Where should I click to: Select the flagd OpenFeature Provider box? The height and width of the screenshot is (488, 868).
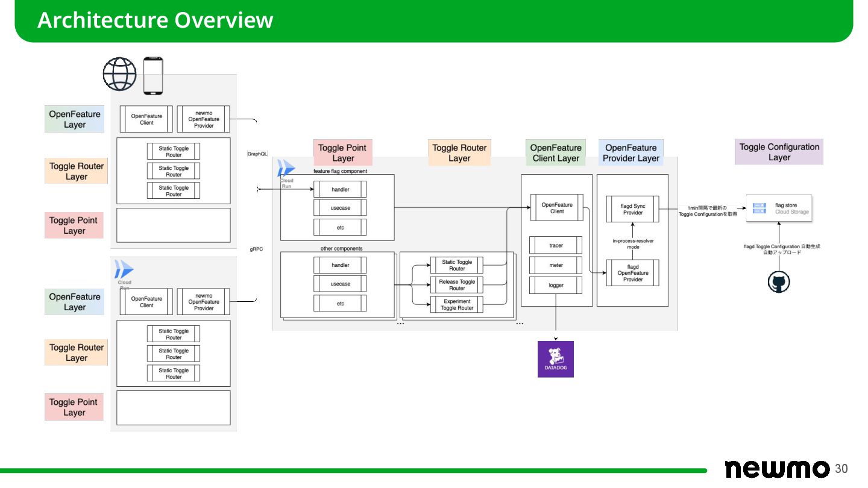[633, 273]
